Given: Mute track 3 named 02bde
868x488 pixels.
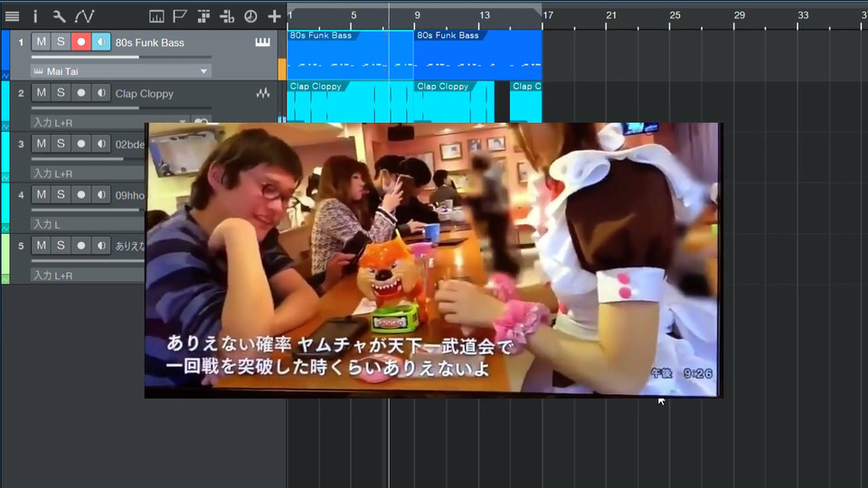Looking at the screenshot, I should [x=41, y=144].
